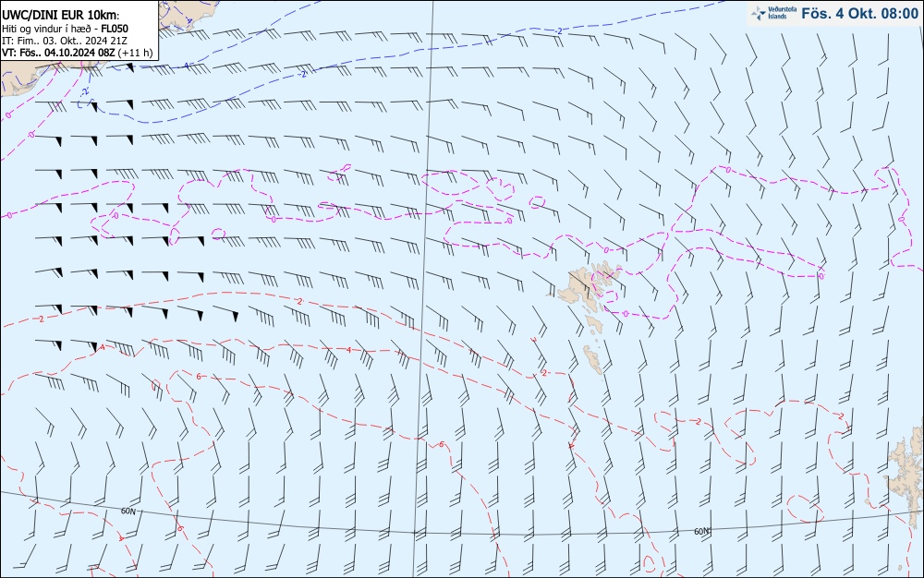924x578 pixels.
Task: Click the right '60N' latitude label
Action: (701, 532)
